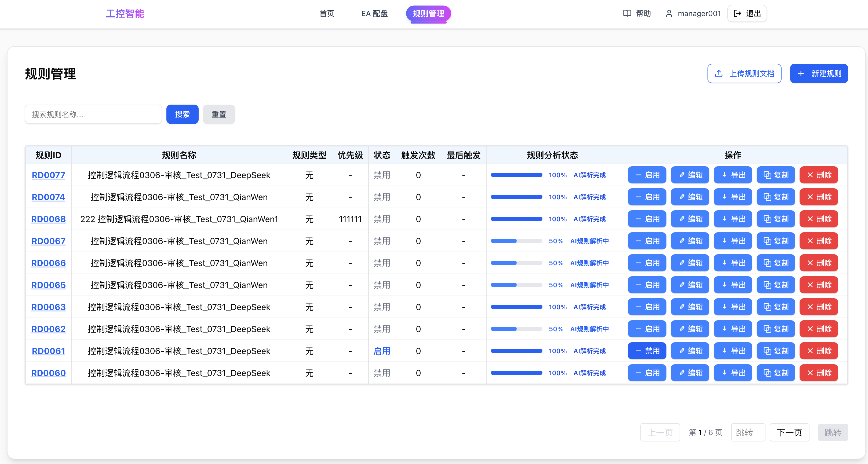Click the rule name search input field

pos(93,114)
